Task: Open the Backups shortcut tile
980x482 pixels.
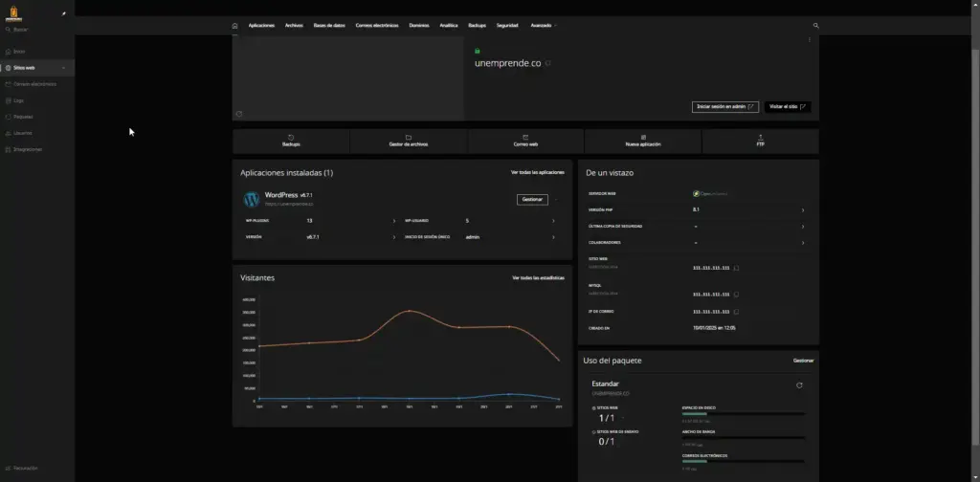Action: coord(291,142)
